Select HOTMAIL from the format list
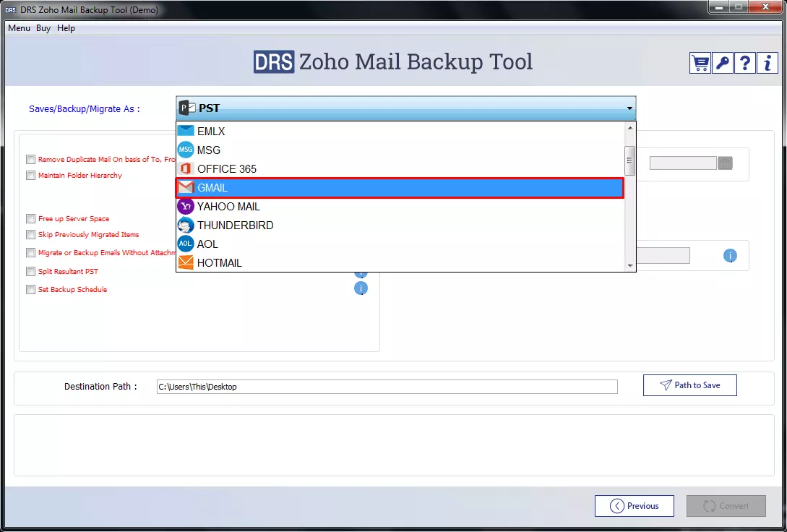787x532 pixels. [400, 262]
